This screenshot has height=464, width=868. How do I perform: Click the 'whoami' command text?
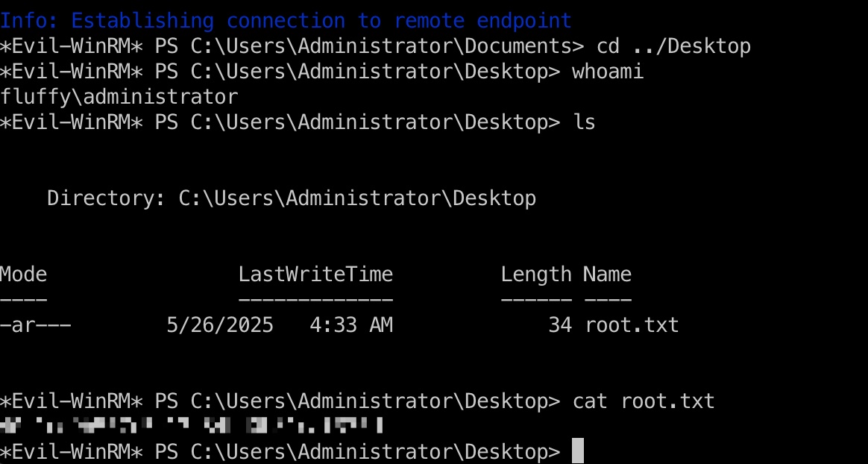[x=608, y=72]
